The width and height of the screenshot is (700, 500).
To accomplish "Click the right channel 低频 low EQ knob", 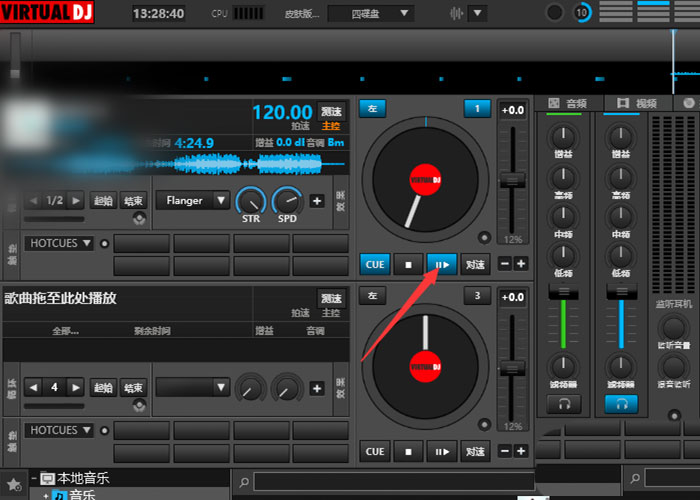I will (621, 255).
